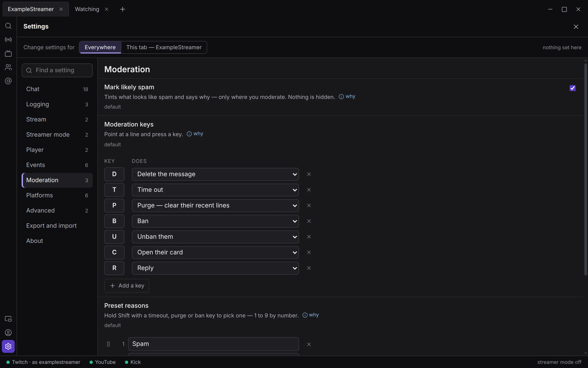Click the settings panel vertical scrollbar

point(585,170)
